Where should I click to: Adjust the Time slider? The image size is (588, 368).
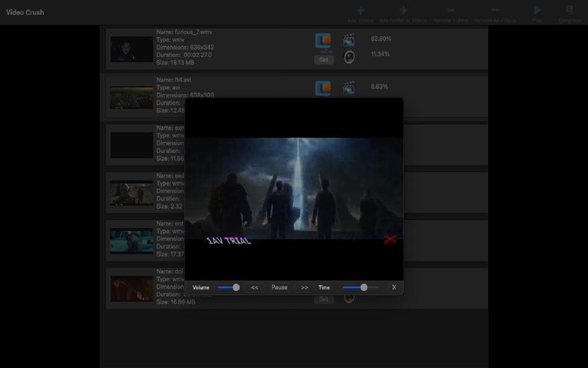(x=360, y=287)
